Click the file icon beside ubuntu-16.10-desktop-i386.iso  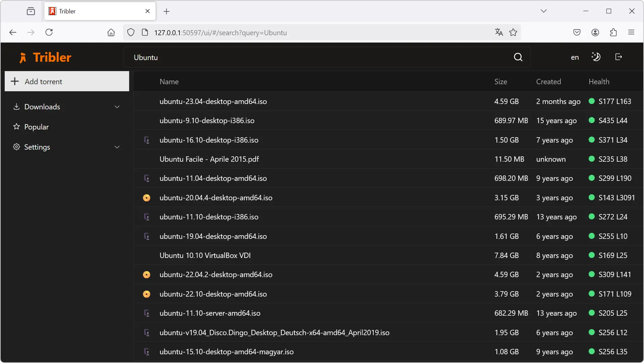(x=147, y=140)
